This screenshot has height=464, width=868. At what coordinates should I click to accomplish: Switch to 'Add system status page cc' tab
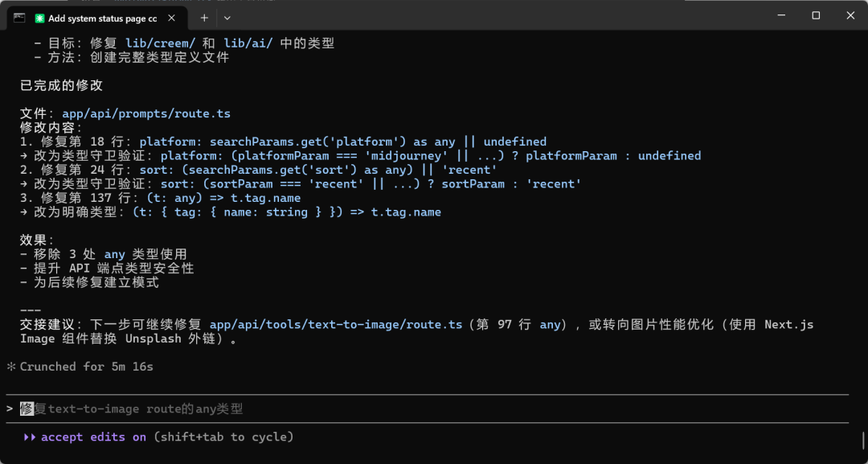coord(102,18)
